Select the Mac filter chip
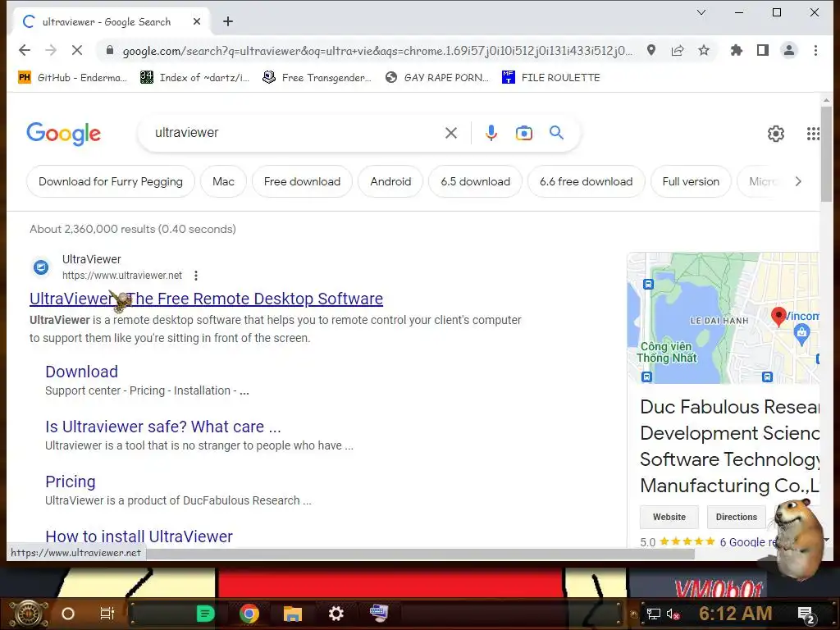Viewport: 840px width, 630px height. point(223,181)
